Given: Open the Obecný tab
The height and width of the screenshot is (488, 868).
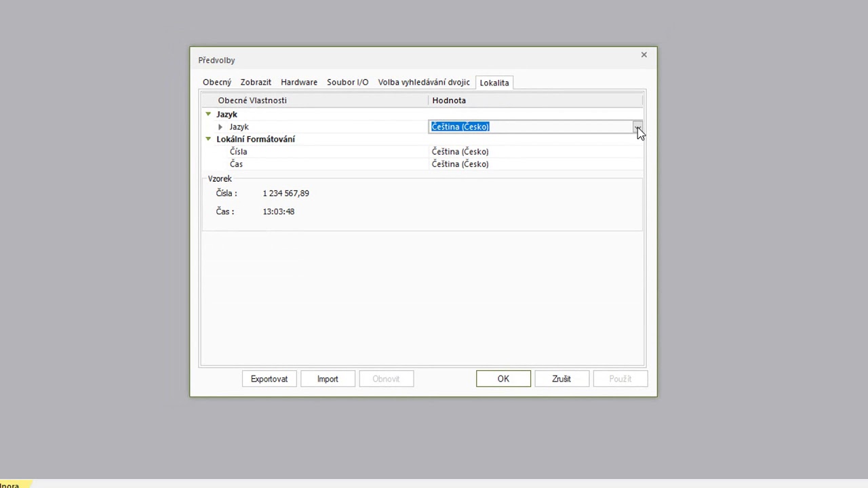Looking at the screenshot, I should tap(217, 82).
